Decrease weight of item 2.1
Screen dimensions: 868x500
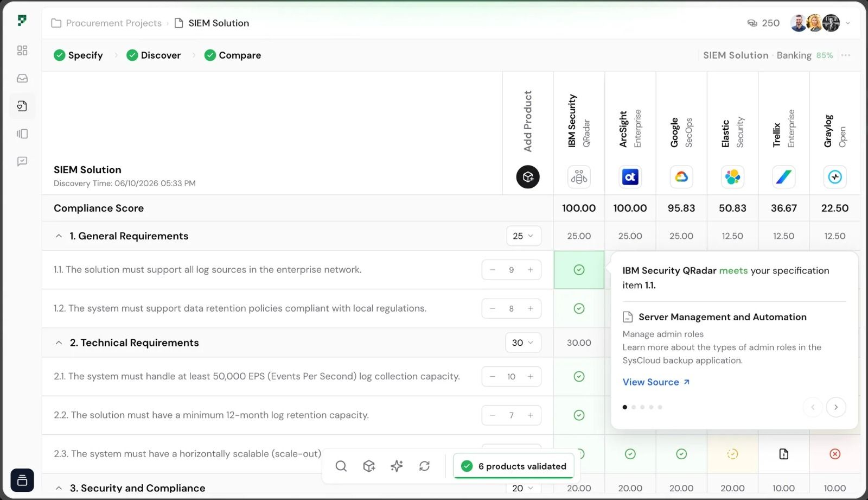tap(493, 377)
